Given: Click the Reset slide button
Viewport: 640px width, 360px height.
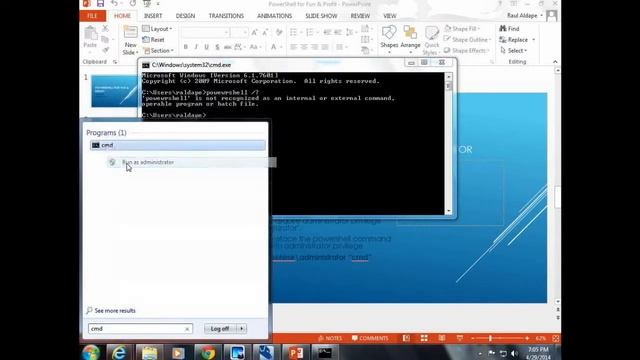Looking at the screenshot, I should tap(153, 40).
